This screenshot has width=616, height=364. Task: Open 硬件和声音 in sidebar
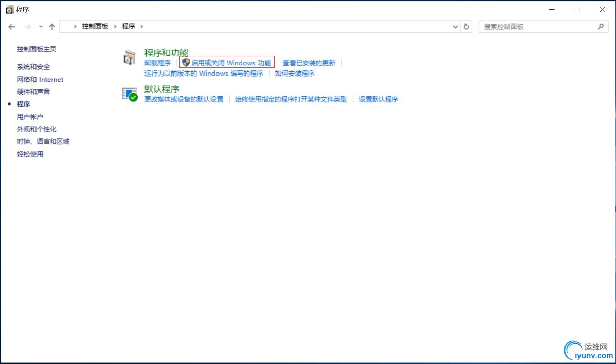coord(33,92)
